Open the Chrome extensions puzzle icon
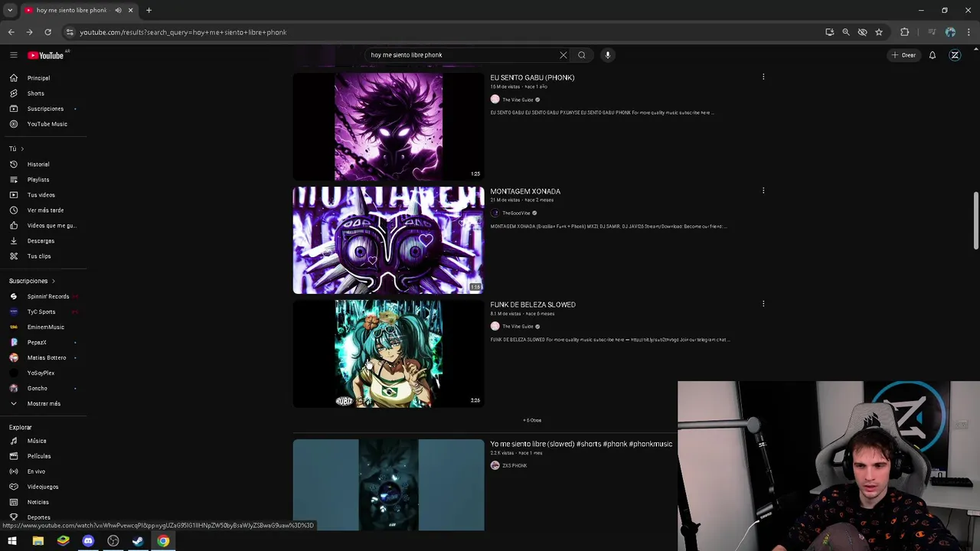 (x=905, y=32)
